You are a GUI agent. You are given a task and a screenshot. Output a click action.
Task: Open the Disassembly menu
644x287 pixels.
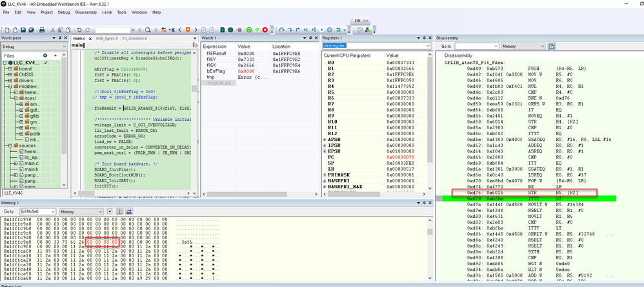[x=86, y=12]
